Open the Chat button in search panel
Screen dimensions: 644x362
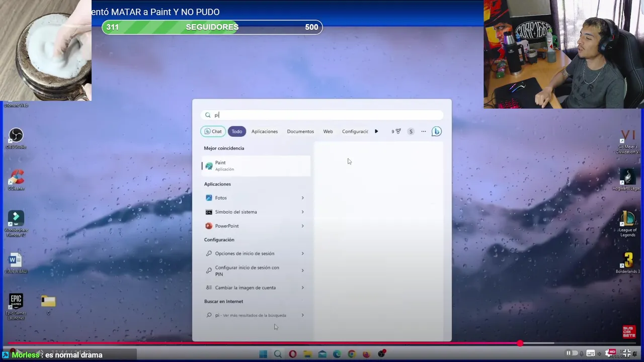[x=213, y=131]
